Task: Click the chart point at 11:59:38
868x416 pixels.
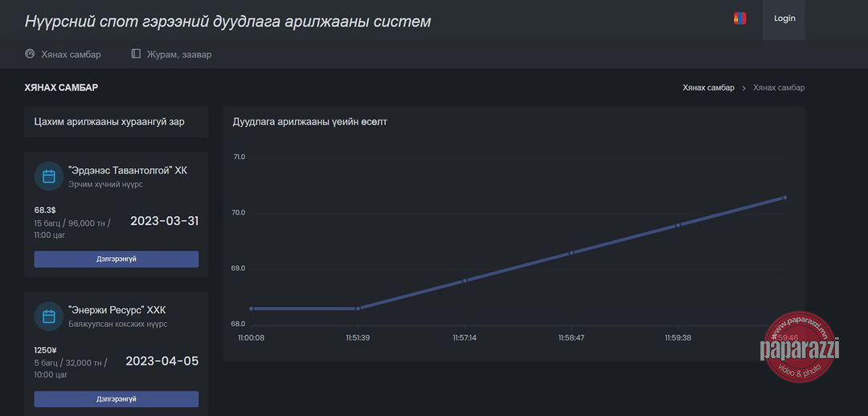Action: [678, 225]
